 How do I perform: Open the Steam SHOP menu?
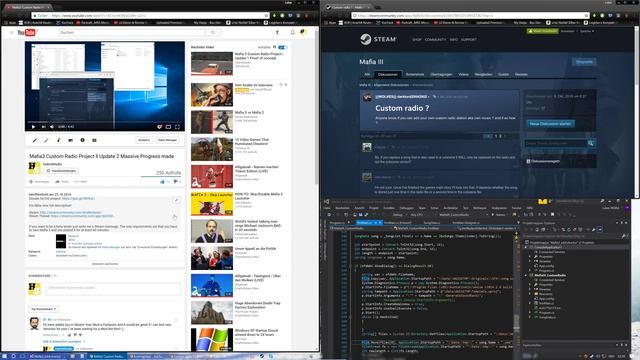click(x=417, y=40)
